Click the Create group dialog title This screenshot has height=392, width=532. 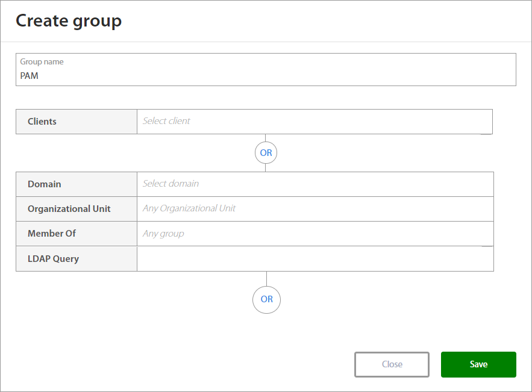tap(69, 20)
